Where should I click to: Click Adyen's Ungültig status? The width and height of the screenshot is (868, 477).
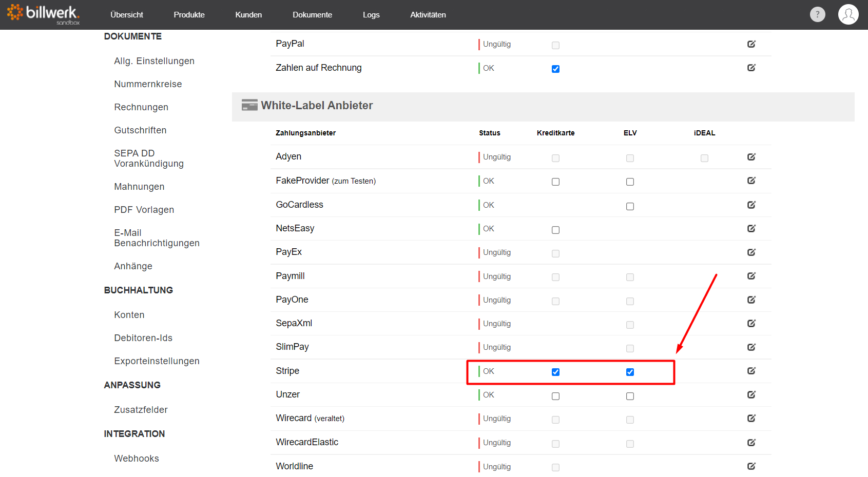click(x=496, y=157)
